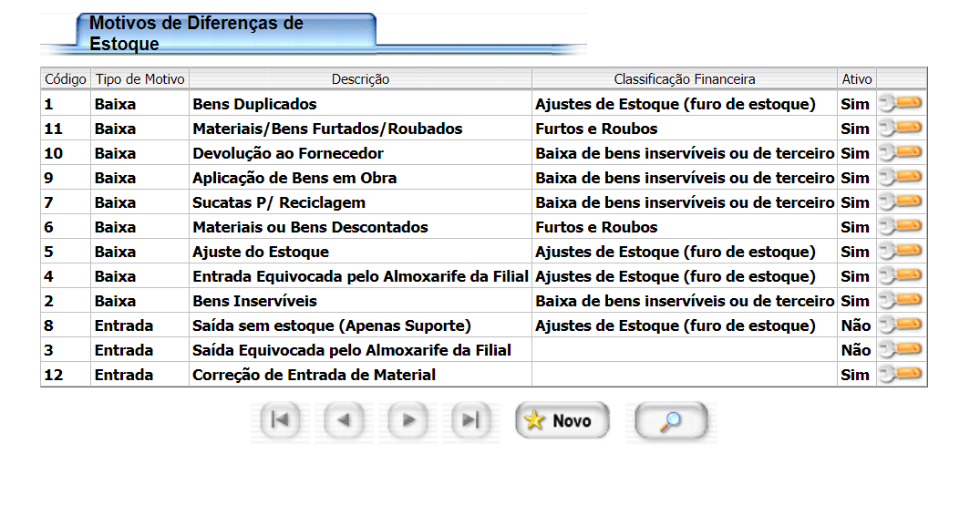Open edit icon for Bens Inservíveis row
Viewport: 980px width, 506px height.
tap(901, 300)
